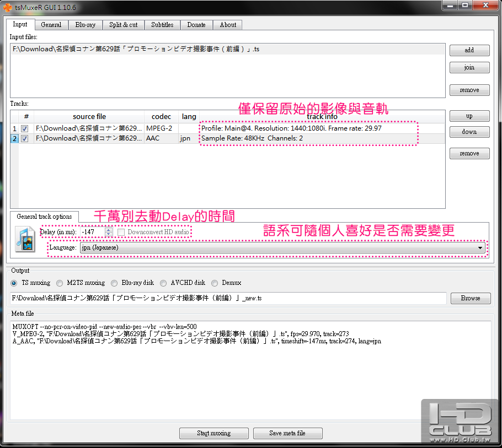Click the add input file button
The image size is (502, 448).
pos(469,50)
